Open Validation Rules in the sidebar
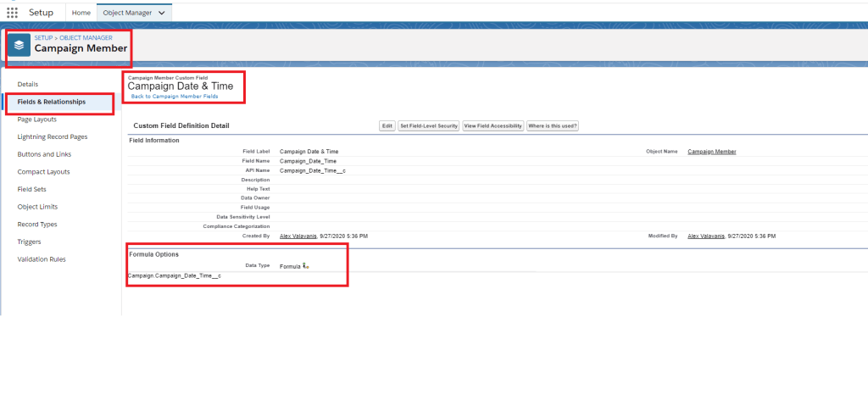Image resolution: width=868 pixels, height=411 pixels. pyautogui.click(x=42, y=259)
